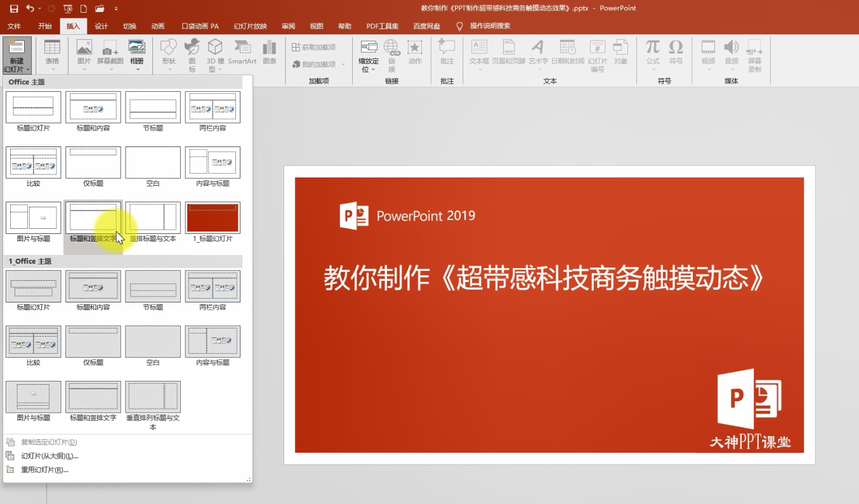Image resolution: width=859 pixels, height=504 pixels.
Task: Open the PDF工具集 tab
Action: tap(383, 26)
